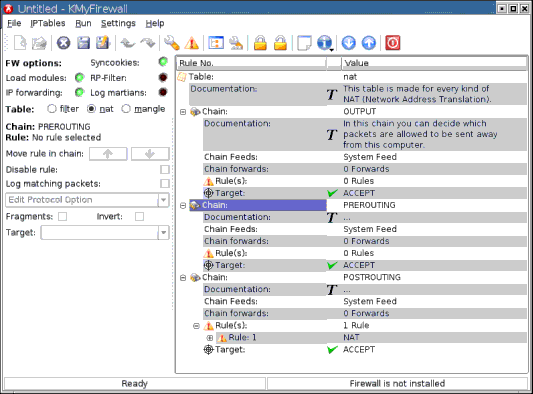The image size is (533, 394).
Task: Click the closed padlock toolbar icon
Action: click(x=260, y=43)
